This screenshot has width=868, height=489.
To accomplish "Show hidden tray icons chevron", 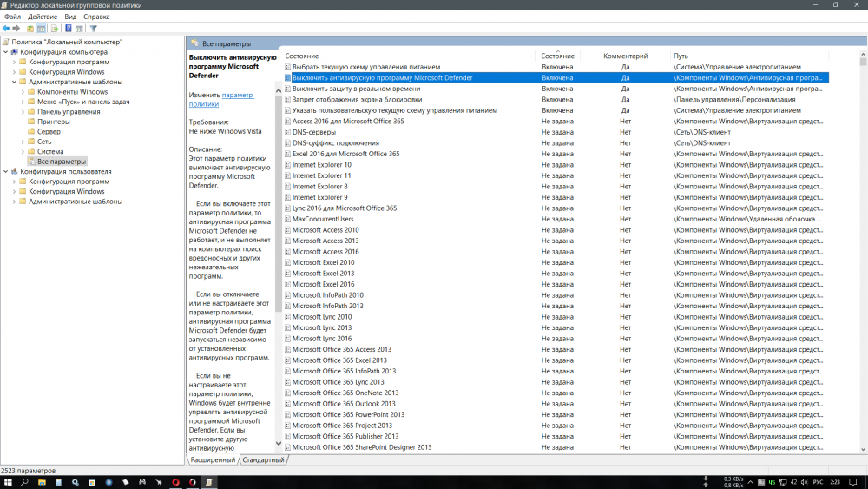I will [750, 482].
